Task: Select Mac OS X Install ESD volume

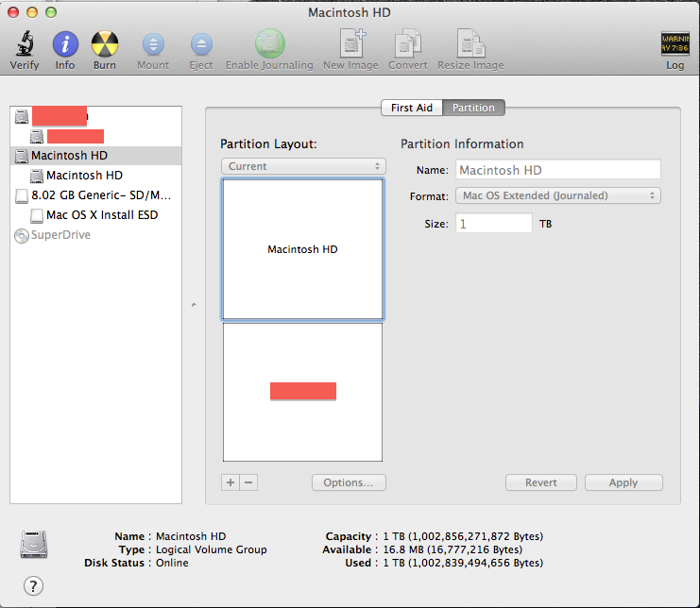Action: 95,215
